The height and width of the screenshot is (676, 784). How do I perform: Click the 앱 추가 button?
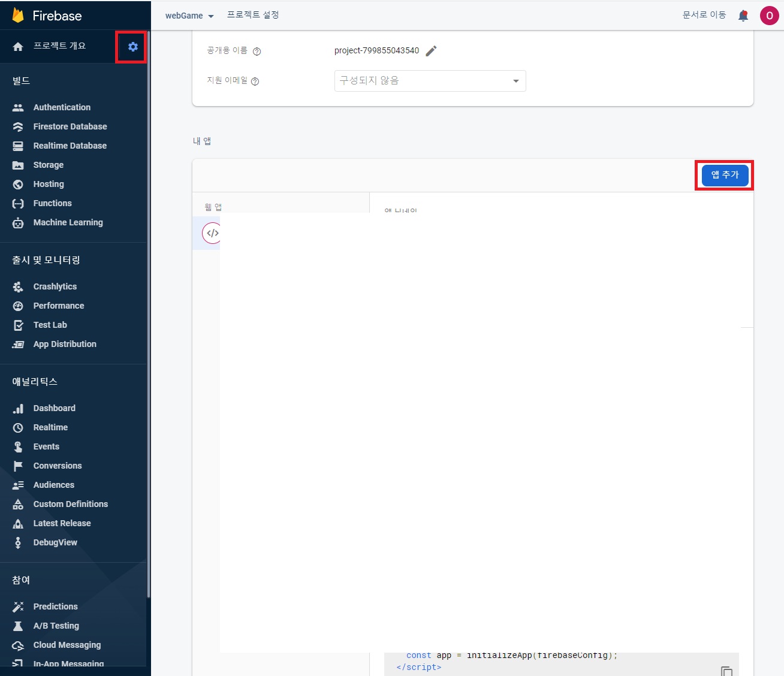click(725, 175)
